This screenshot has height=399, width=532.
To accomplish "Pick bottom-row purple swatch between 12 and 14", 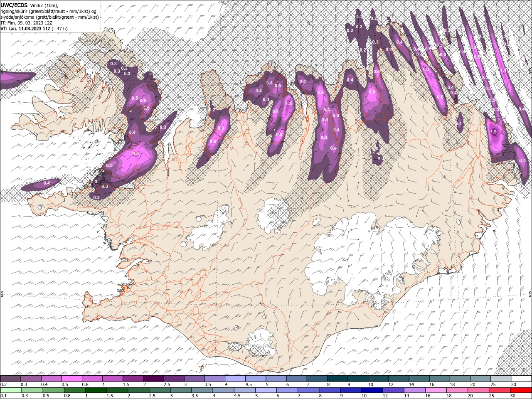I will (393, 390).
